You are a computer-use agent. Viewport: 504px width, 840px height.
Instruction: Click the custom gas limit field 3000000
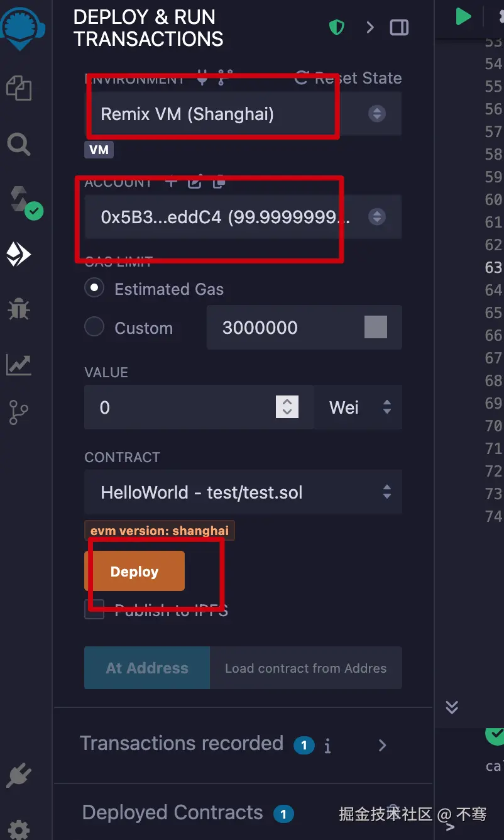tap(304, 327)
